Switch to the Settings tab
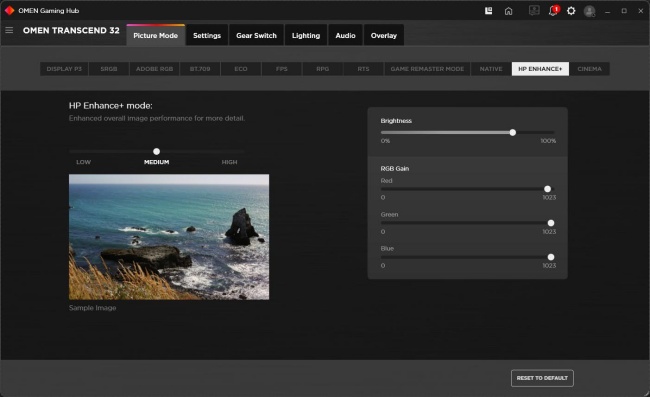650x397 pixels. pos(207,35)
